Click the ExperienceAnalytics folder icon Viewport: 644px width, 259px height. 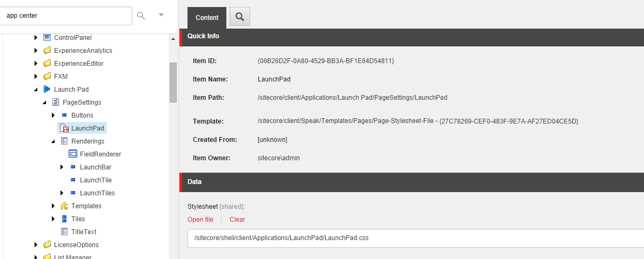click(x=47, y=51)
